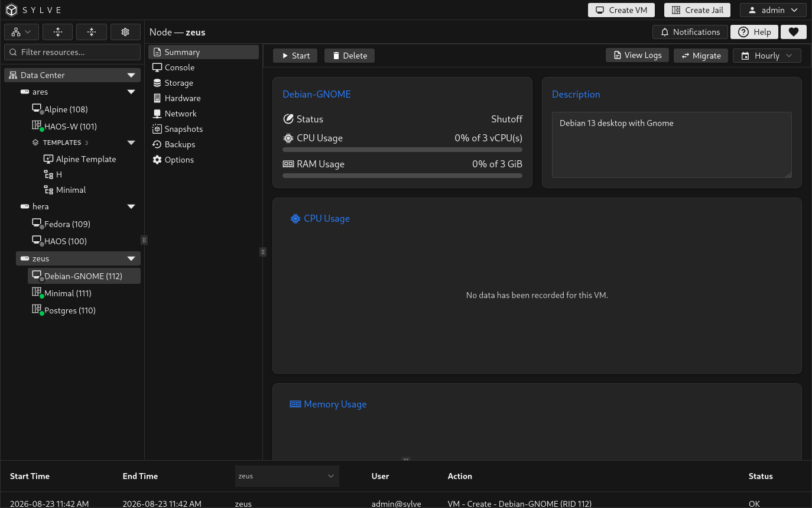Collapse the Data Center tree node
Screen dimensions: 812x508
[131, 75]
